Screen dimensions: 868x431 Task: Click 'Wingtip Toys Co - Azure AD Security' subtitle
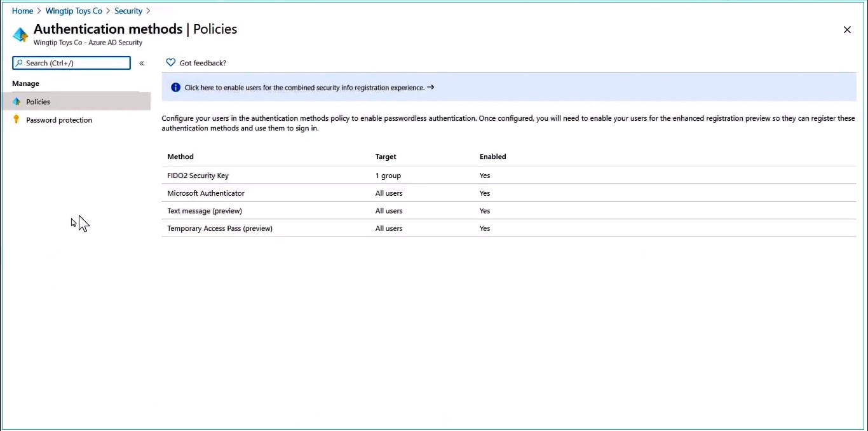pos(88,43)
